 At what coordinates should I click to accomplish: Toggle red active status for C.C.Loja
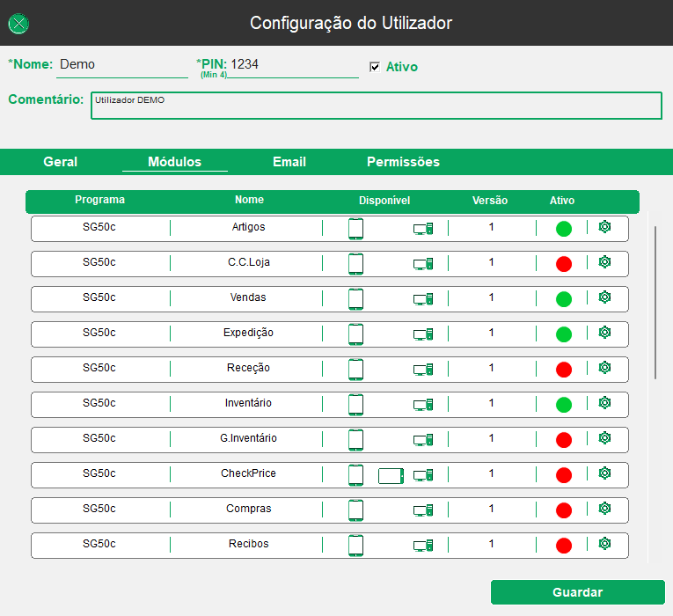tap(564, 264)
